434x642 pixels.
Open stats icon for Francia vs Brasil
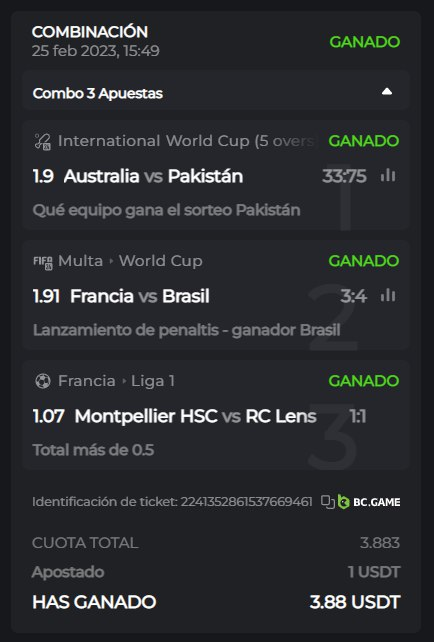(388, 296)
